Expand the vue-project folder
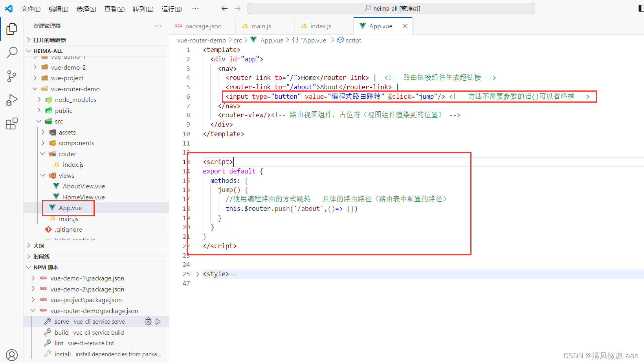This screenshot has width=644, height=363. coord(96,78)
